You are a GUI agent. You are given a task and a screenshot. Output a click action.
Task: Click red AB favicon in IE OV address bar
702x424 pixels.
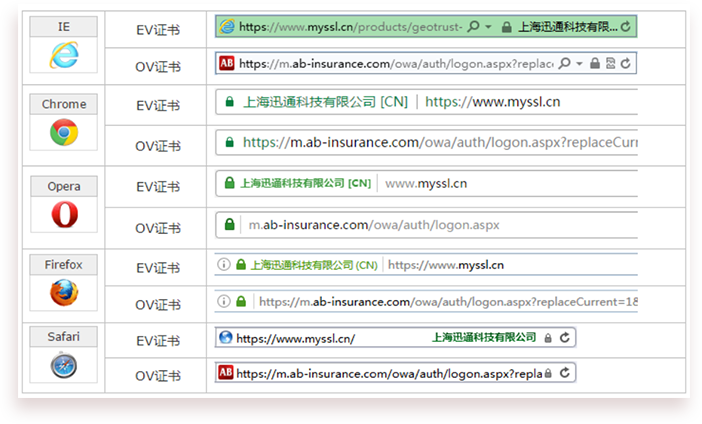227,63
